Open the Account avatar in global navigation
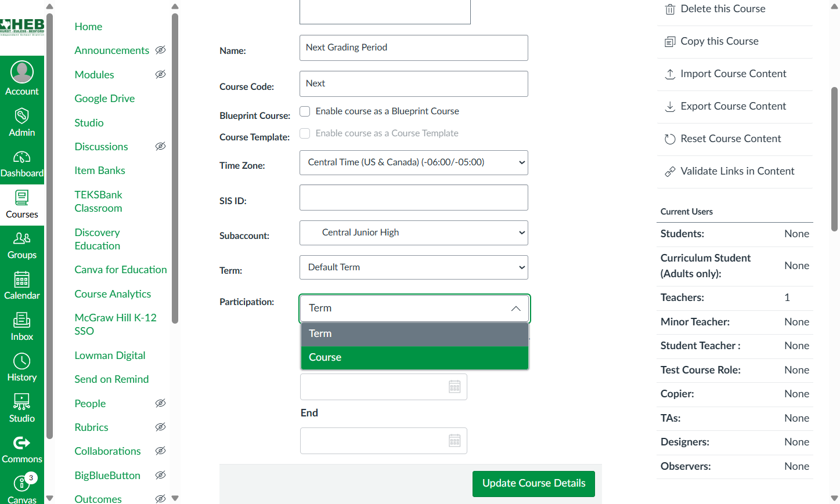Screen dimensions: 840x504 point(22,72)
